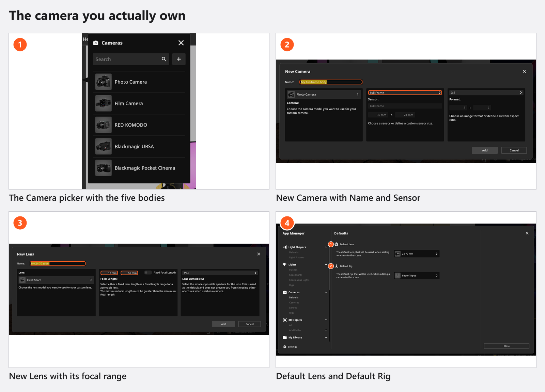The width and height of the screenshot is (545, 392).
Task: Click Add in New Camera dialog
Action: pos(485,150)
